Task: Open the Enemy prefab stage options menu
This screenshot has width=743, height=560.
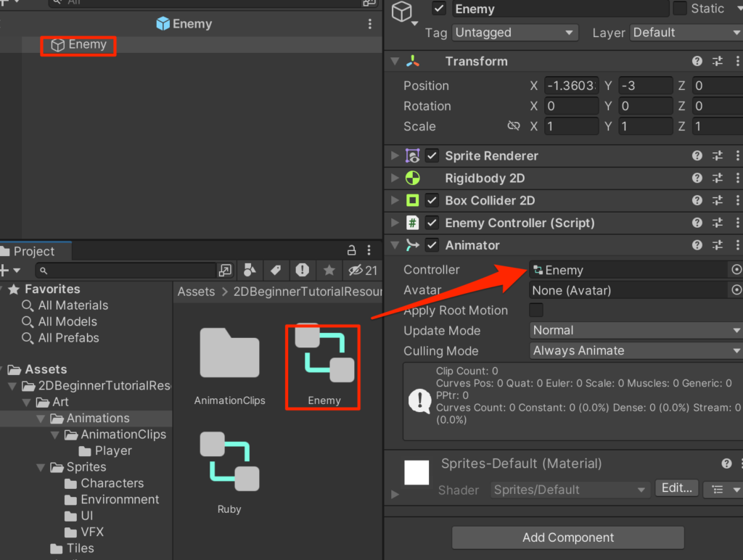Action: point(370,24)
